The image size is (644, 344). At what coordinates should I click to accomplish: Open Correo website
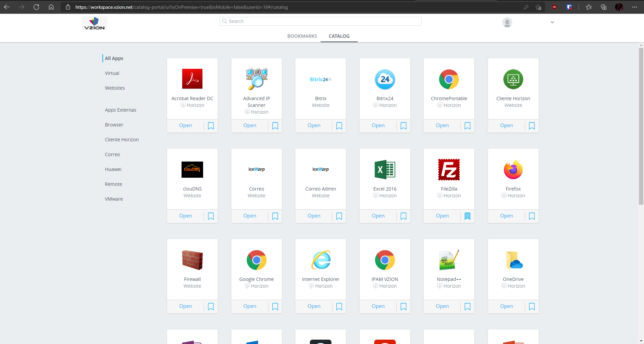[x=250, y=216]
